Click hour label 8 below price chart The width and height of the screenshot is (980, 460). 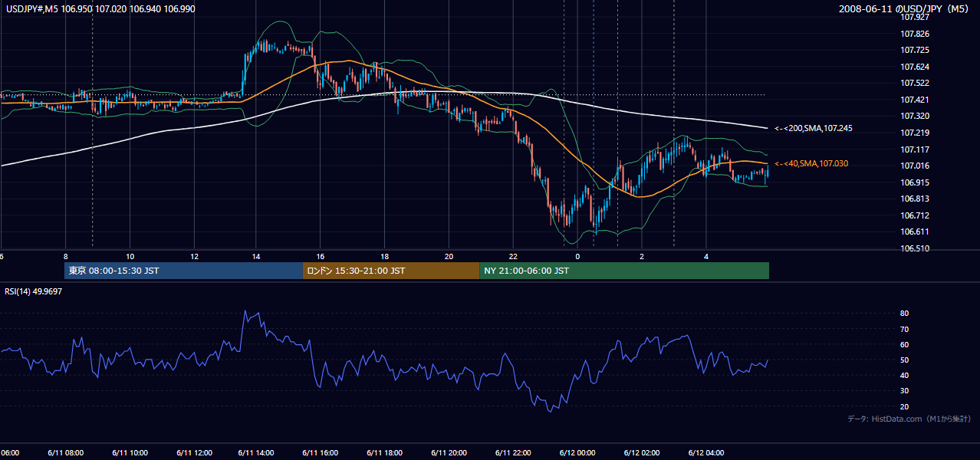pyautogui.click(x=65, y=256)
